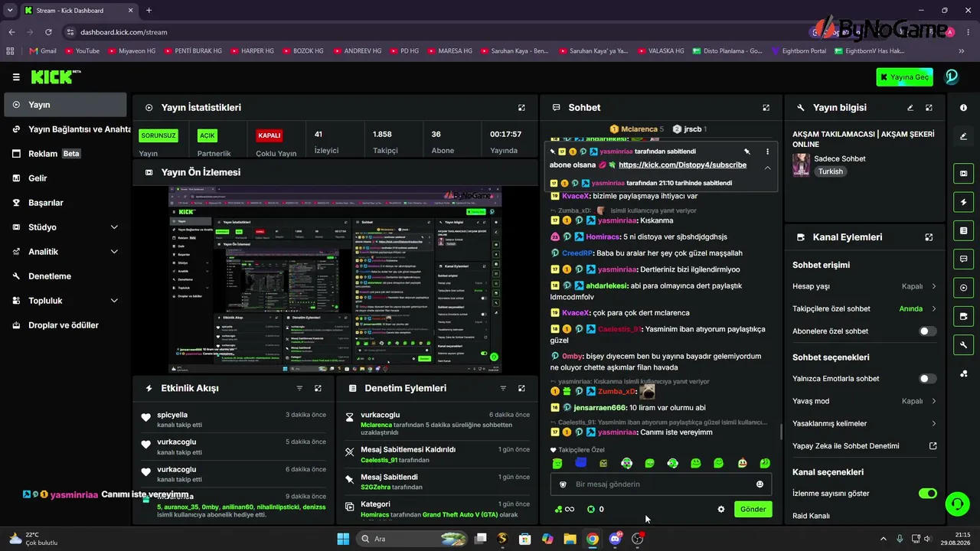Image resolution: width=980 pixels, height=551 pixels.
Task: Click the Kick profile avatar icon
Action: click(x=952, y=77)
